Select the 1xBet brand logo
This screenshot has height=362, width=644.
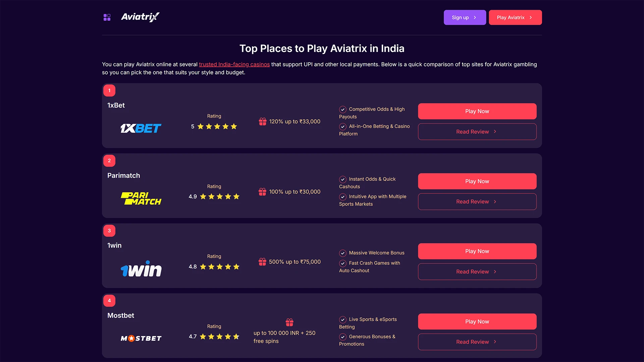pos(141,128)
